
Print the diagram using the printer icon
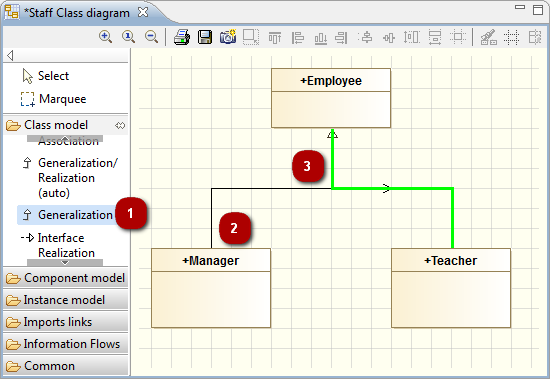click(x=182, y=37)
